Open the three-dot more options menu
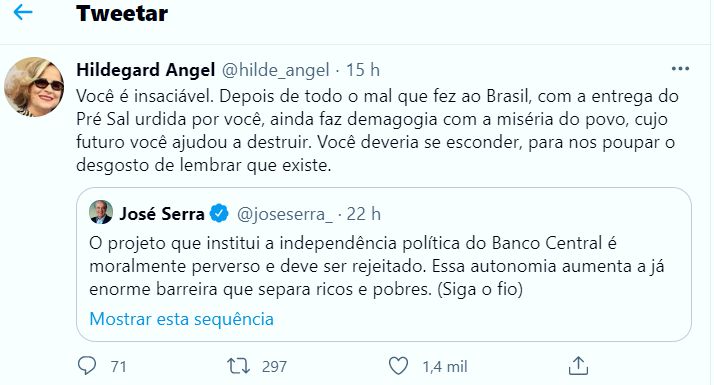714x385 pixels. [x=680, y=69]
